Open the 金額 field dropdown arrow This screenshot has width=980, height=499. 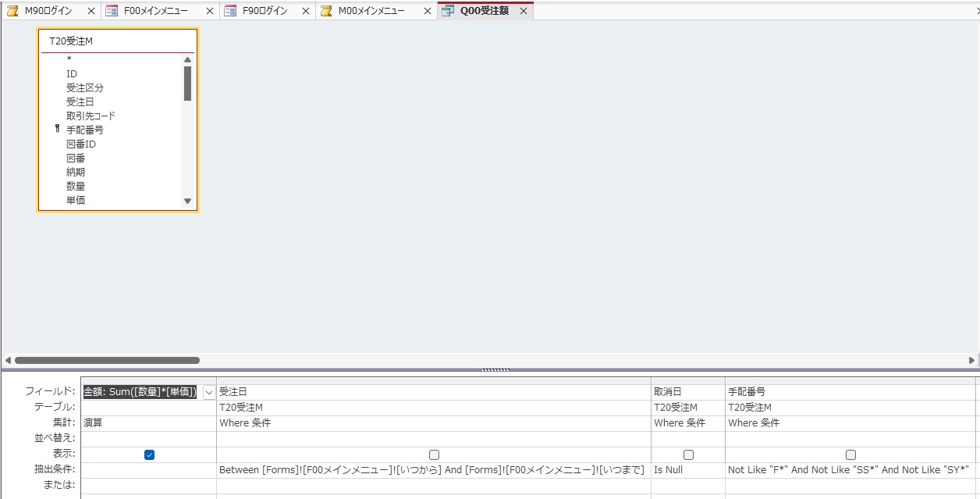point(208,392)
